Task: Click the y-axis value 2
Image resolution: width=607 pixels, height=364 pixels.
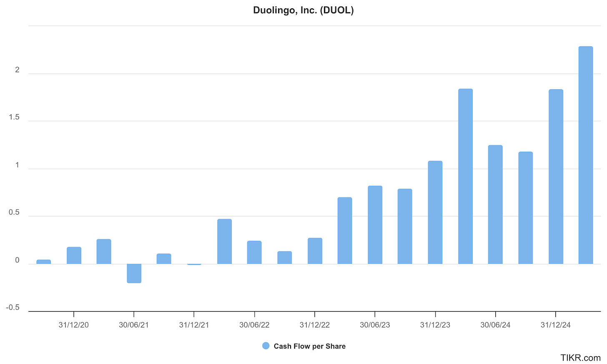Action: tap(17, 70)
